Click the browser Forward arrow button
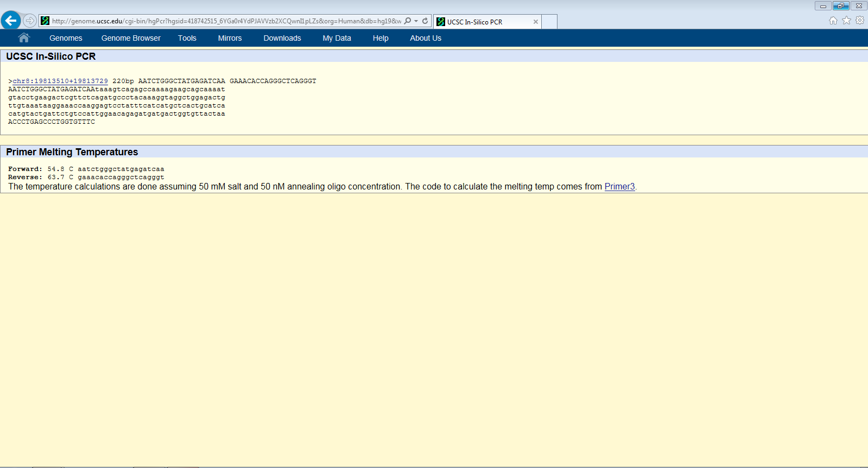 (x=30, y=21)
